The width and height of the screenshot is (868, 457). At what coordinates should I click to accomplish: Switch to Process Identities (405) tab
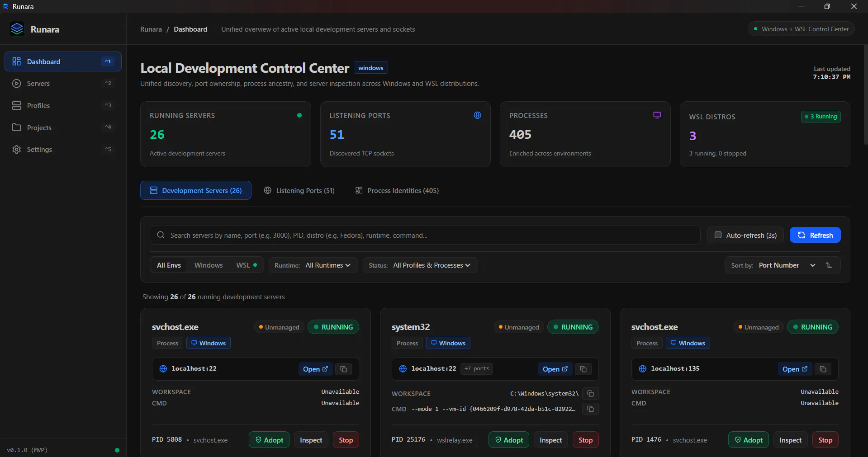(x=397, y=190)
